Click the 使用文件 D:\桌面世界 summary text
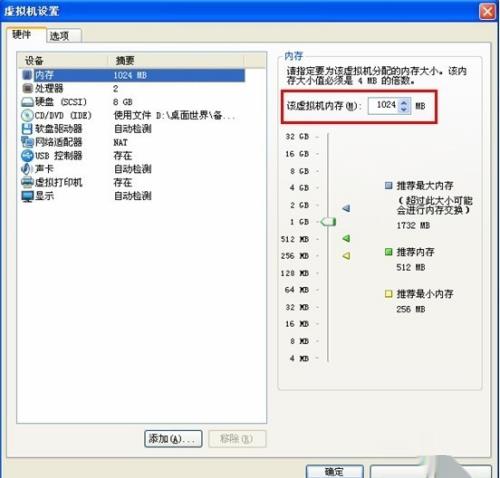Viewport: 500px width, 478px height. pyautogui.click(x=174, y=115)
